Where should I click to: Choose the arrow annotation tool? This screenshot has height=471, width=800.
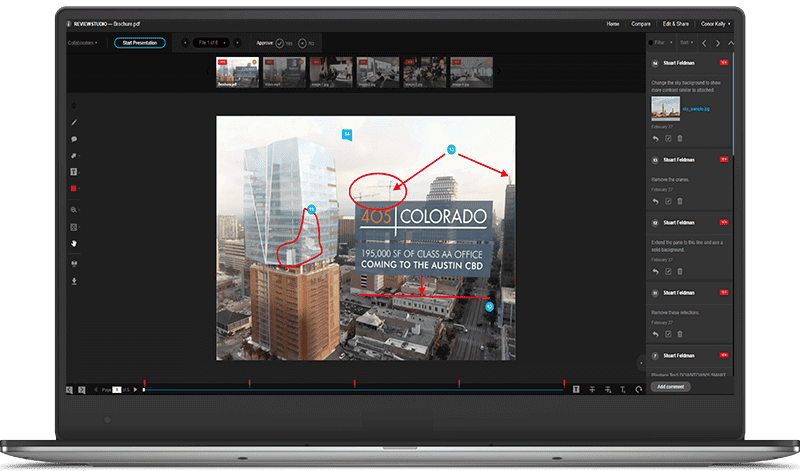(73, 156)
